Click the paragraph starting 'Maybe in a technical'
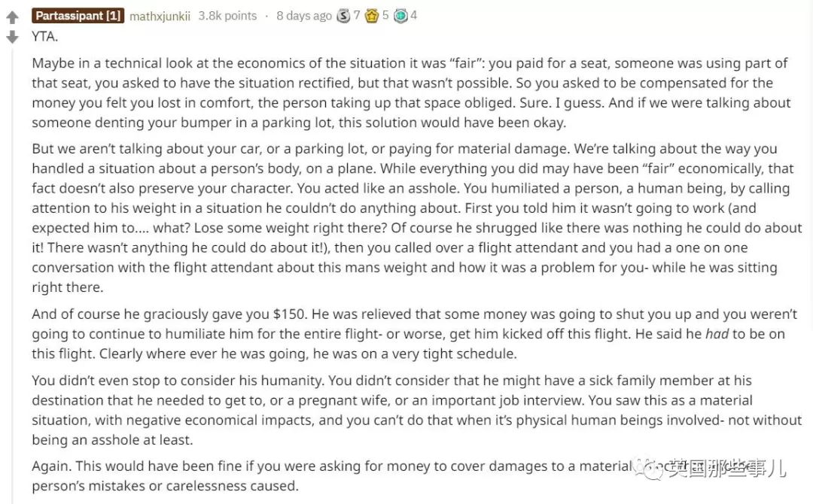Screen dimensions: 813x504 click(406, 93)
